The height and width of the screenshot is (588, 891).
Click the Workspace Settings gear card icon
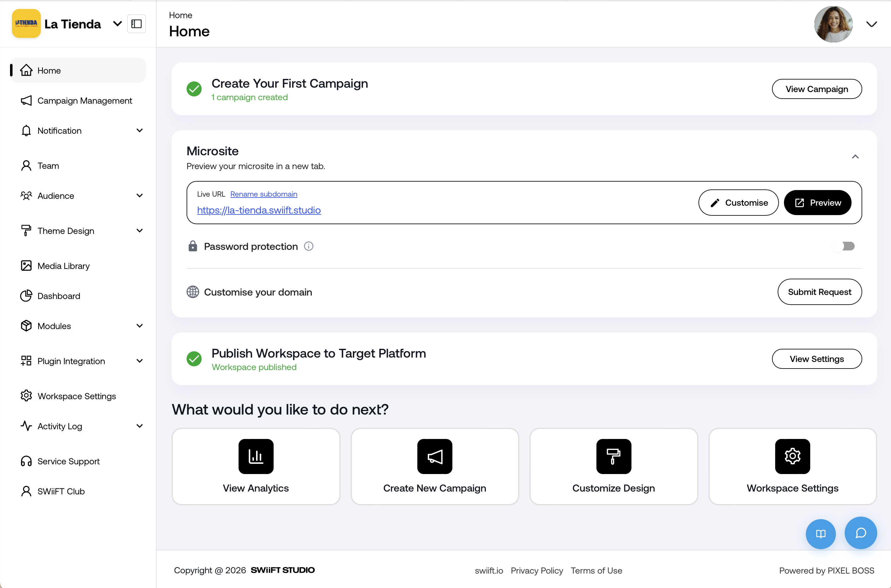pyautogui.click(x=793, y=456)
